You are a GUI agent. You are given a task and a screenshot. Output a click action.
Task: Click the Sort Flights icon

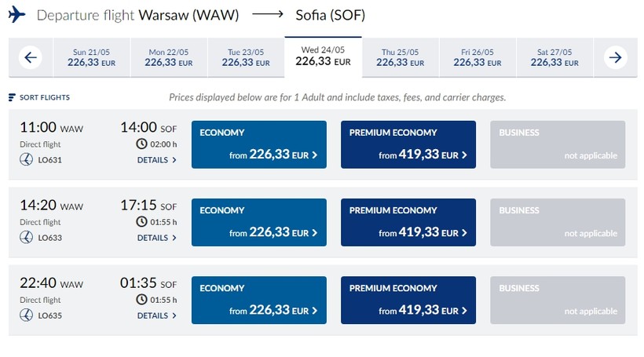pos(12,98)
